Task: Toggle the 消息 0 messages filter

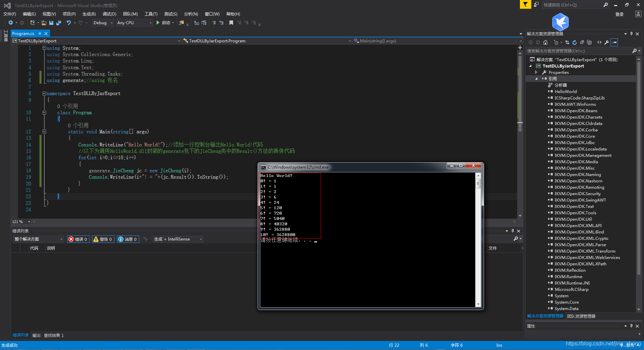Action: point(128,239)
